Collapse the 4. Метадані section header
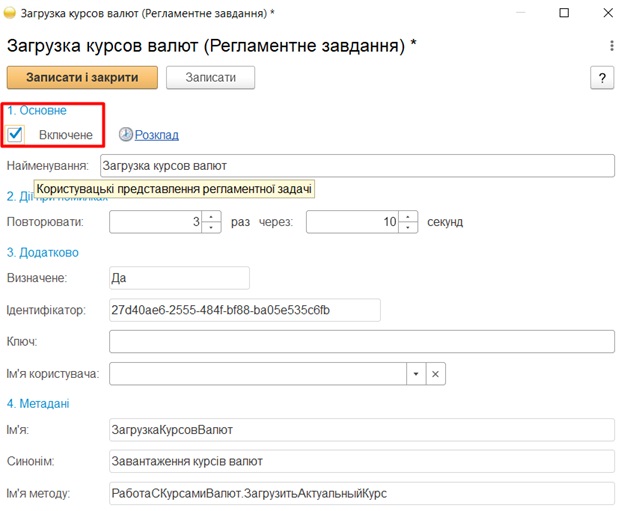 (38, 403)
